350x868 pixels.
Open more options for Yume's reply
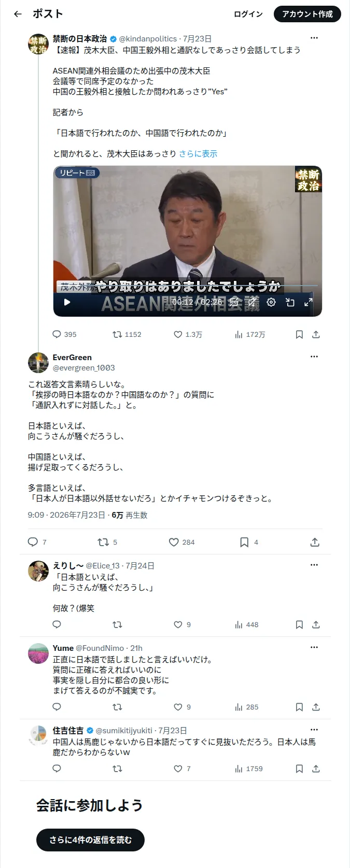tap(314, 647)
